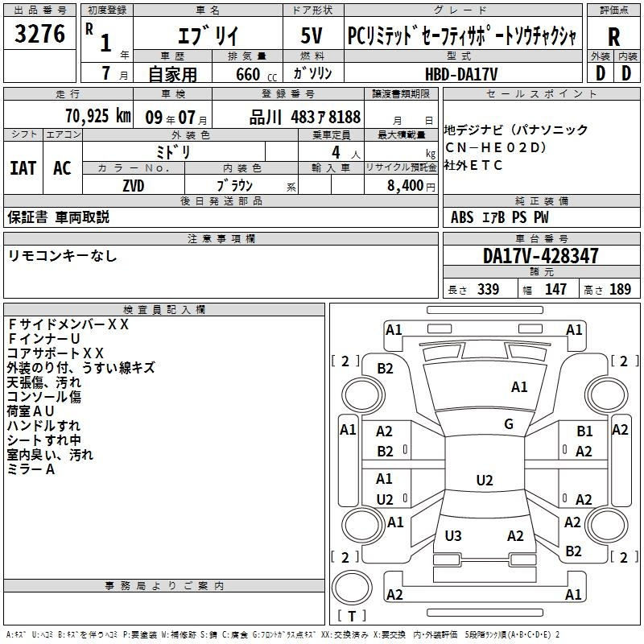Select the FサイドメンバーXX inspector note

(x=68, y=324)
